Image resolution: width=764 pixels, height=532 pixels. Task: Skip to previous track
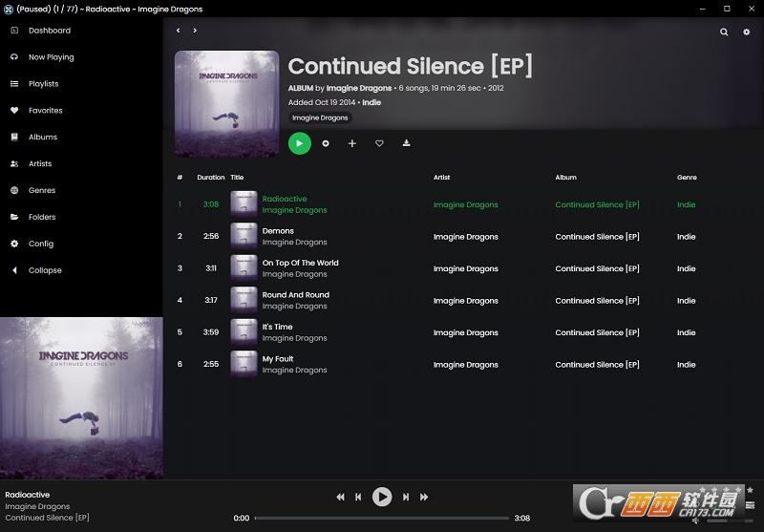(x=358, y=497)
